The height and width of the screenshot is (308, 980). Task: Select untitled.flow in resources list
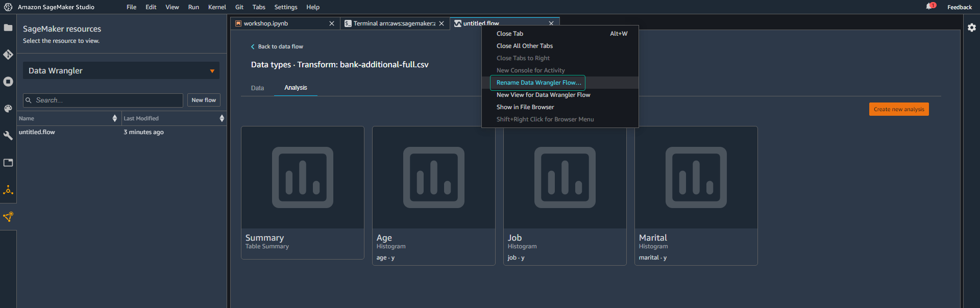coord(37,132)
